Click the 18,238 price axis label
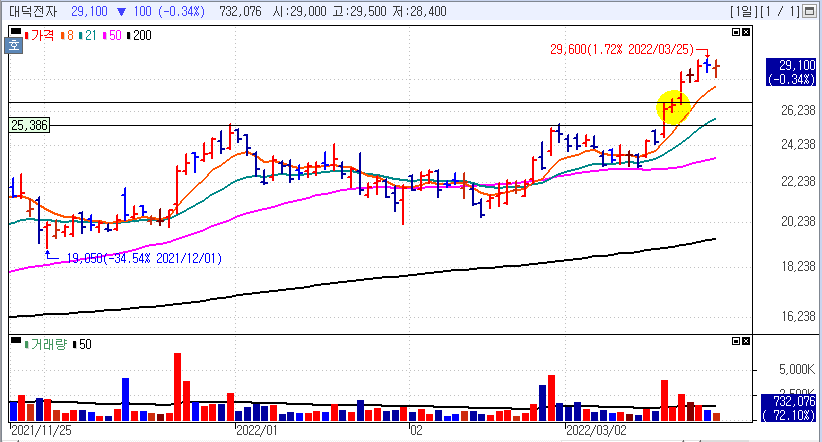 point(798,266)
